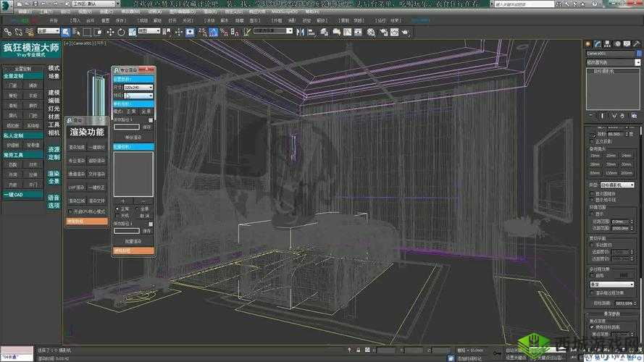This screenshot has height=362, width=644.
Task: Enable 手动剪切 checkbox
Action: pyautogui.click(x=593, y=245)
